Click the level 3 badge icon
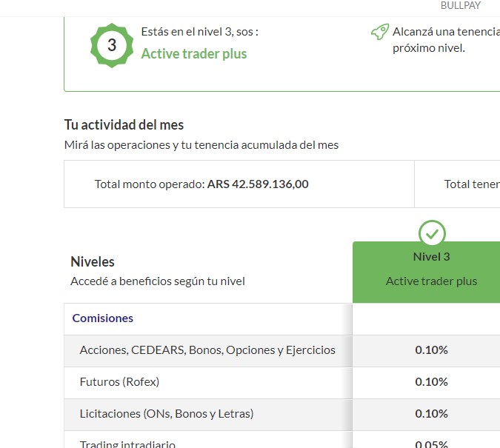Viewport: 500px width, 448px height. tap(112, 45)
